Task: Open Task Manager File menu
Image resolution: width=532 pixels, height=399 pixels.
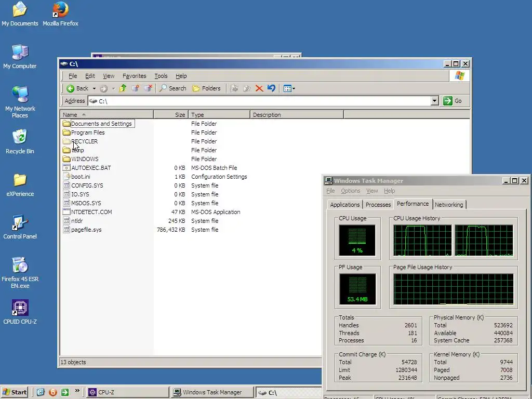Action: (x=330, y=191)
